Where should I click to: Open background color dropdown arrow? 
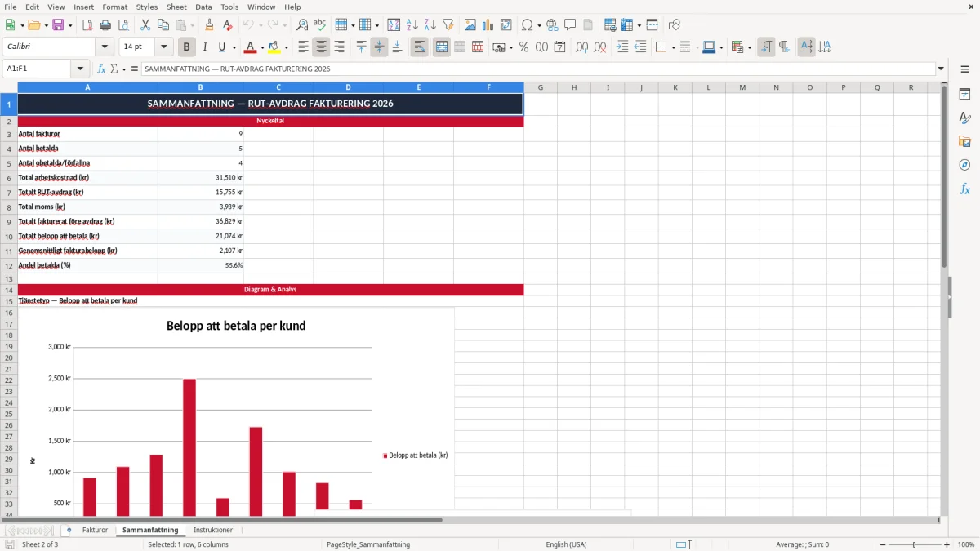[286, 47]
